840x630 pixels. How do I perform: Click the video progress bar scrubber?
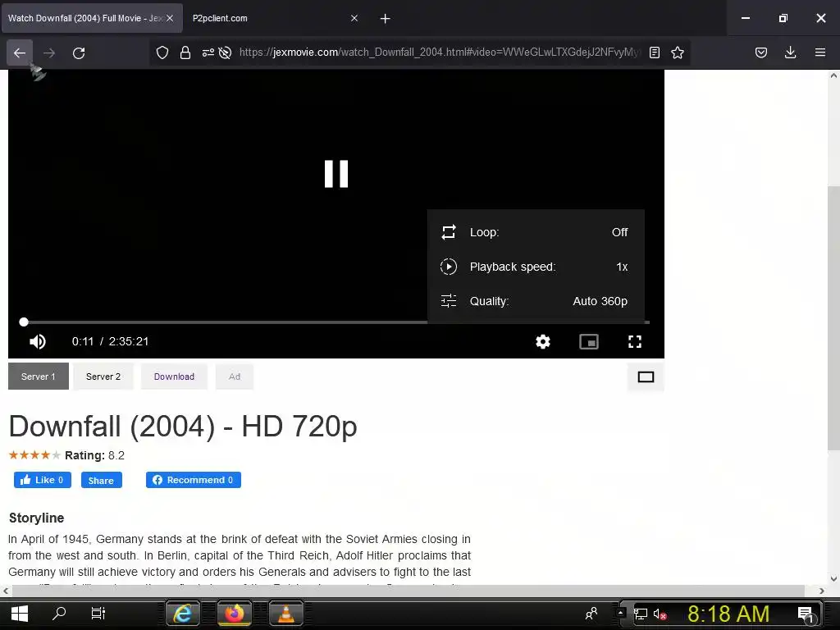coord(24,322)
